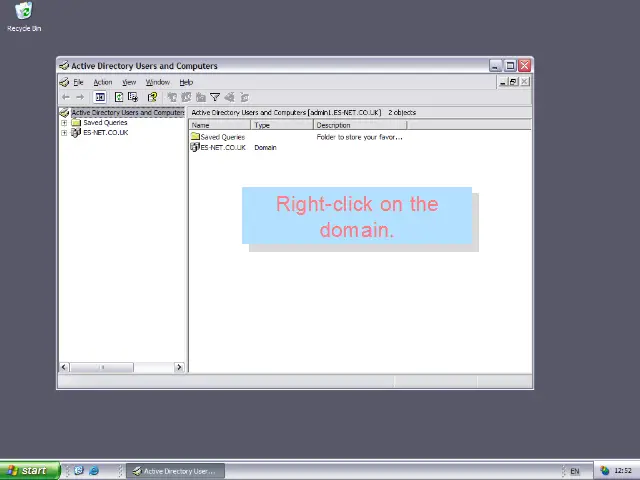This screenshot has height=480, width=640.
Task: Sort by the Type column header
Action: click(x=282, y=125)
